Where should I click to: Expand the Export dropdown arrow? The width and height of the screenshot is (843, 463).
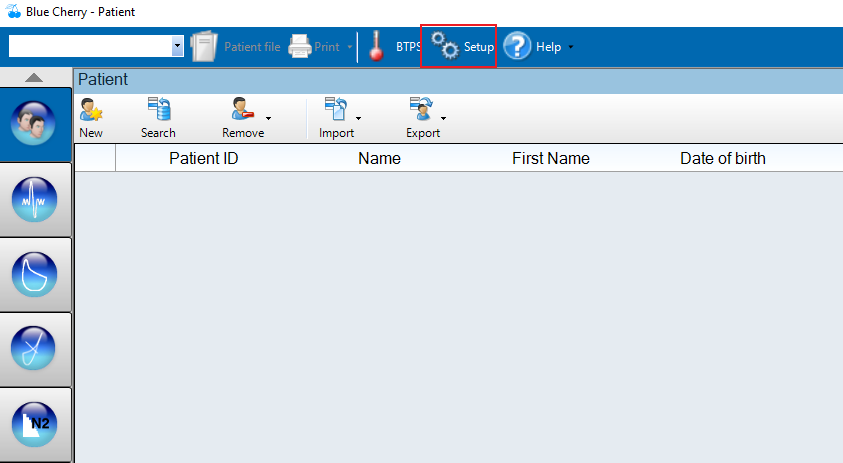pos(443,118)
